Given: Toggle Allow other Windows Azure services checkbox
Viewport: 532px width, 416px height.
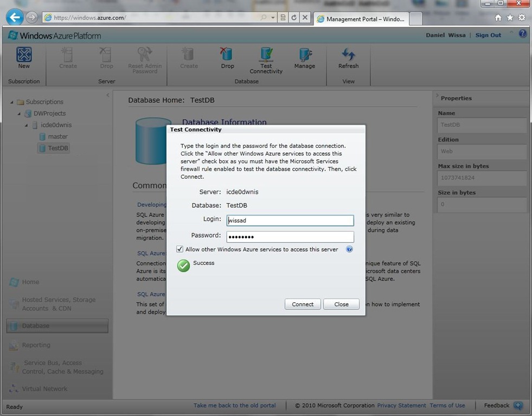Looking at the screenshot, I should click(x=180, y=249).
